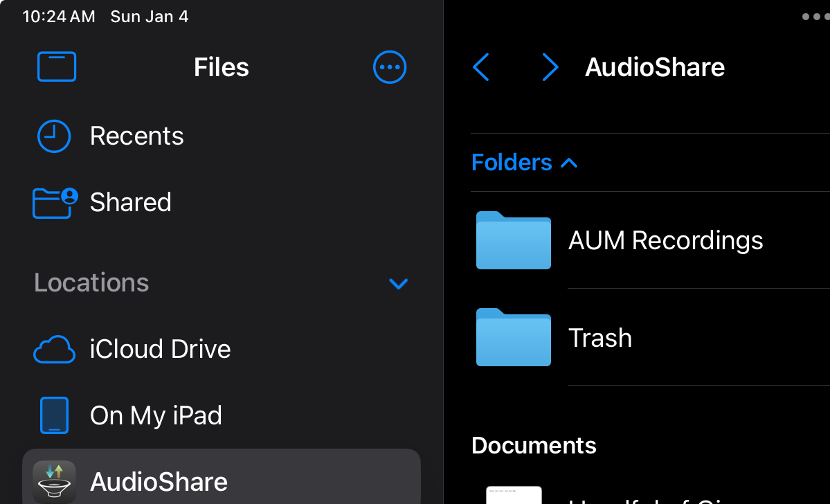Screen dimensions: 830x504
Task: Click the Documents section heading
Action: 534,446
